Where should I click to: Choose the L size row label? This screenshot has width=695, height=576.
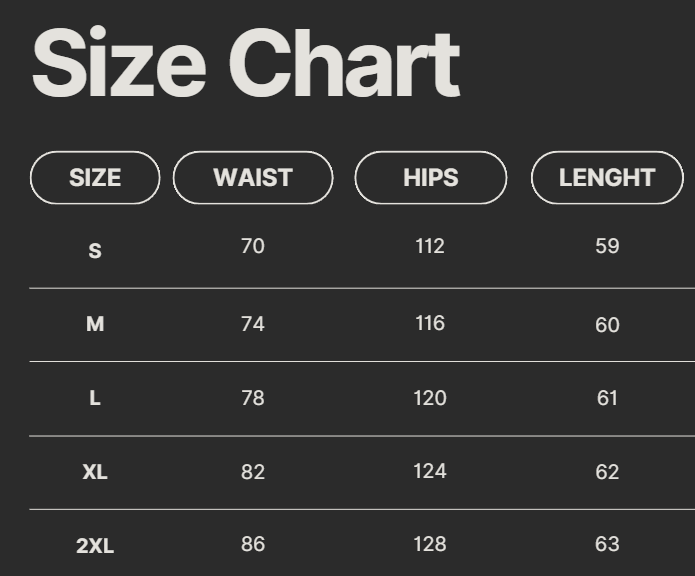[x=95, y=398]
